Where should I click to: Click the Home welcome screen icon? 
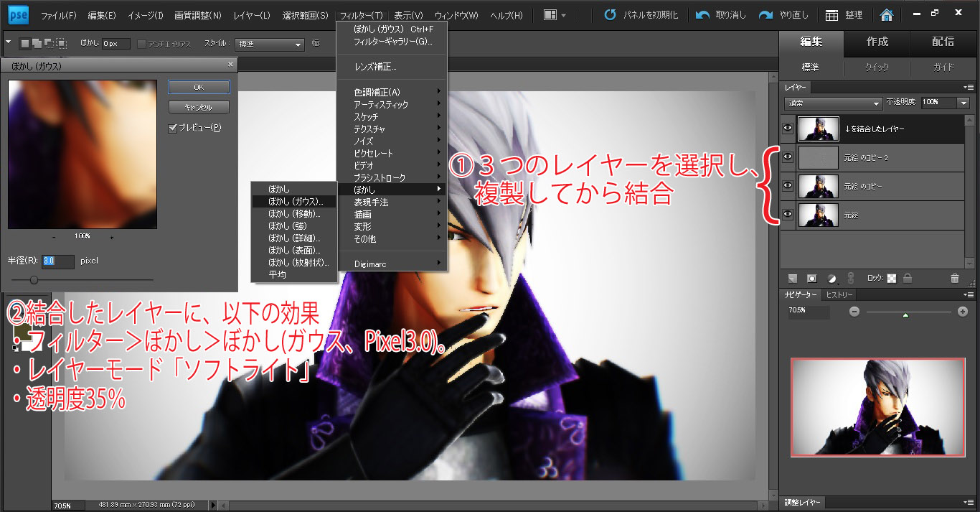[x=887, y=15]
